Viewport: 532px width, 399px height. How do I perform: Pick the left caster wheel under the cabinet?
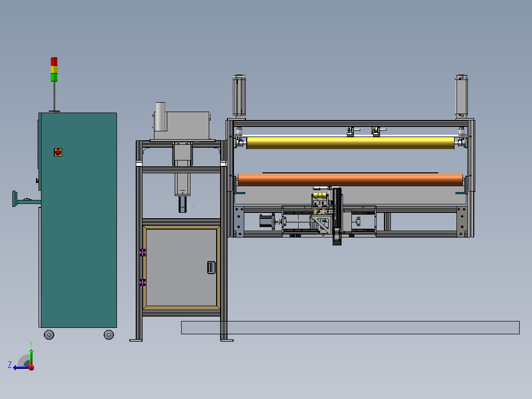coord(49,335)
